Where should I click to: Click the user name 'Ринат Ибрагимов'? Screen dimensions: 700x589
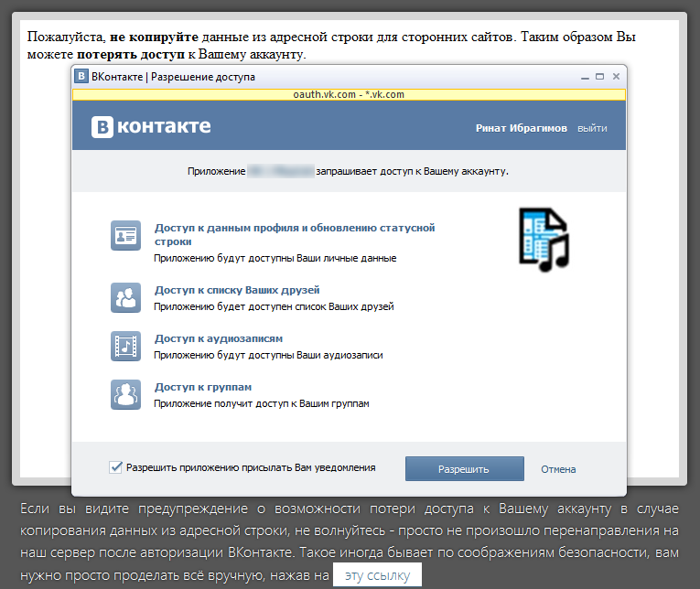coord(521,129)
